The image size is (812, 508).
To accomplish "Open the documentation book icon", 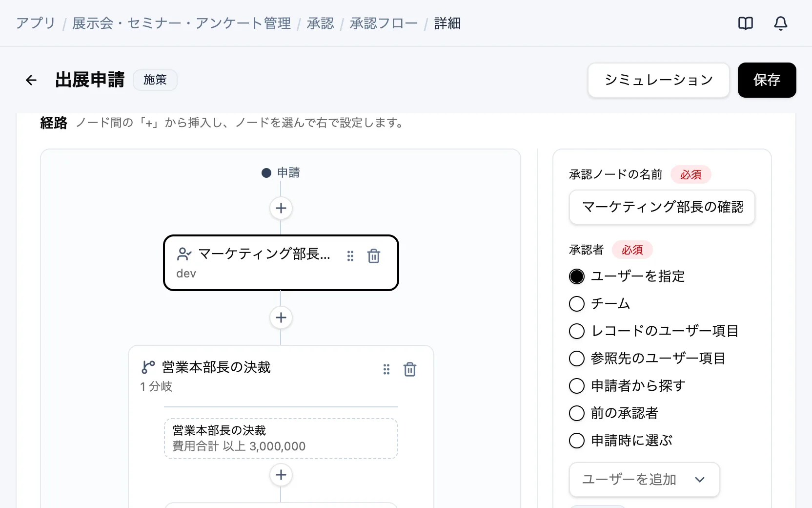I will [746, 23].
